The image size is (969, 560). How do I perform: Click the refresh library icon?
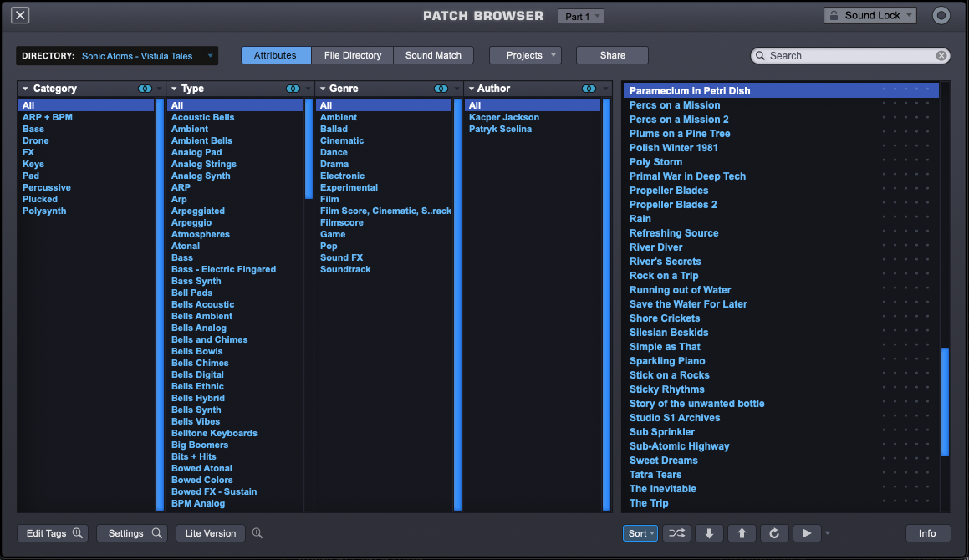point(774,532)
